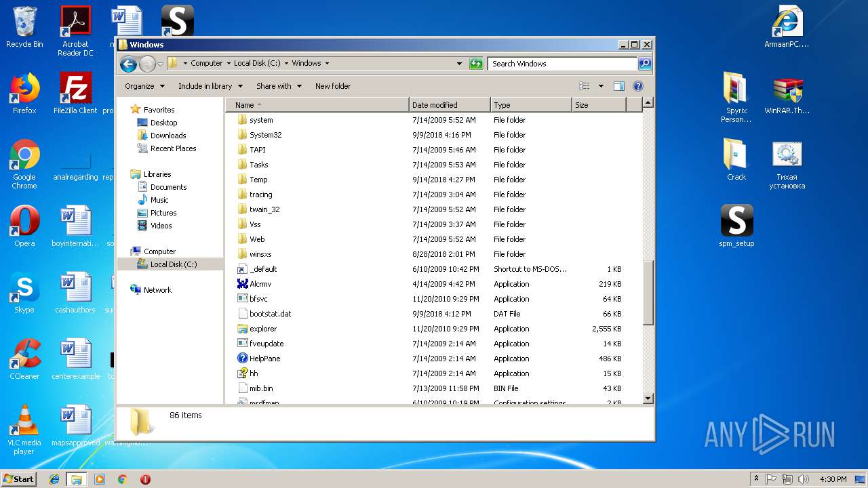Select Downloads under Favorites
Image resolution: width=868 pixels, height=488 pixels.
click(168, 136)
